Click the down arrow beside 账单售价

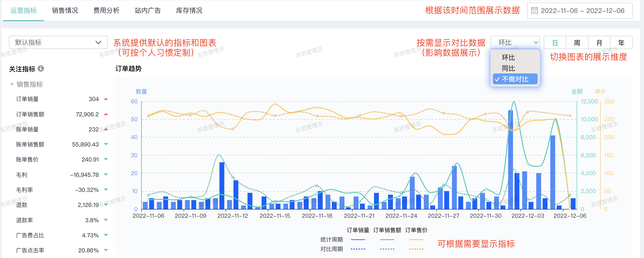(106, 159)
